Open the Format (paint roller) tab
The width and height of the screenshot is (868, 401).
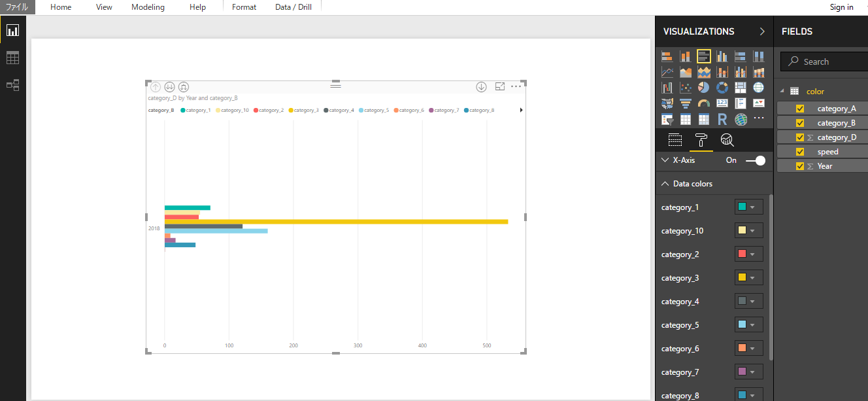pyautogui.click(x=701, y=139)
